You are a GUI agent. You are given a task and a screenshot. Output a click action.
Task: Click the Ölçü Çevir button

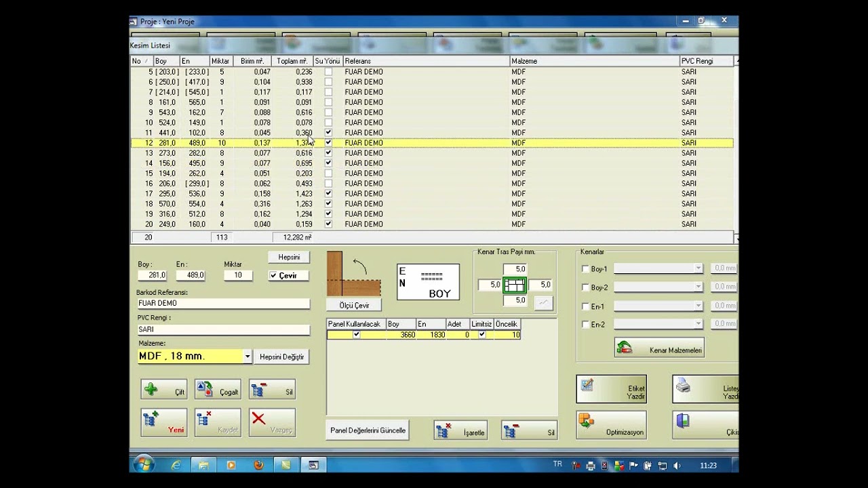coord(354,306)
